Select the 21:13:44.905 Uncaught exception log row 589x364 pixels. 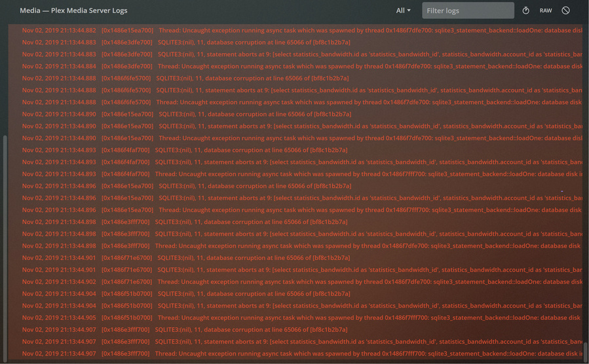click(x=295, y=318)
